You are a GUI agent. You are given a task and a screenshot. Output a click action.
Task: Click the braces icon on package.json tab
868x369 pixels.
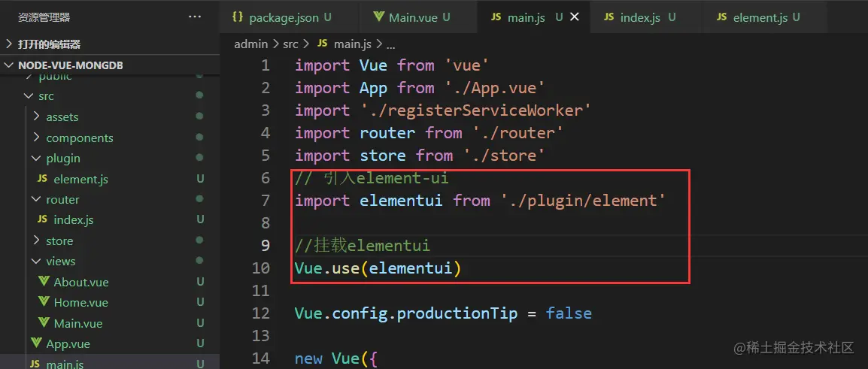point(238,17)
